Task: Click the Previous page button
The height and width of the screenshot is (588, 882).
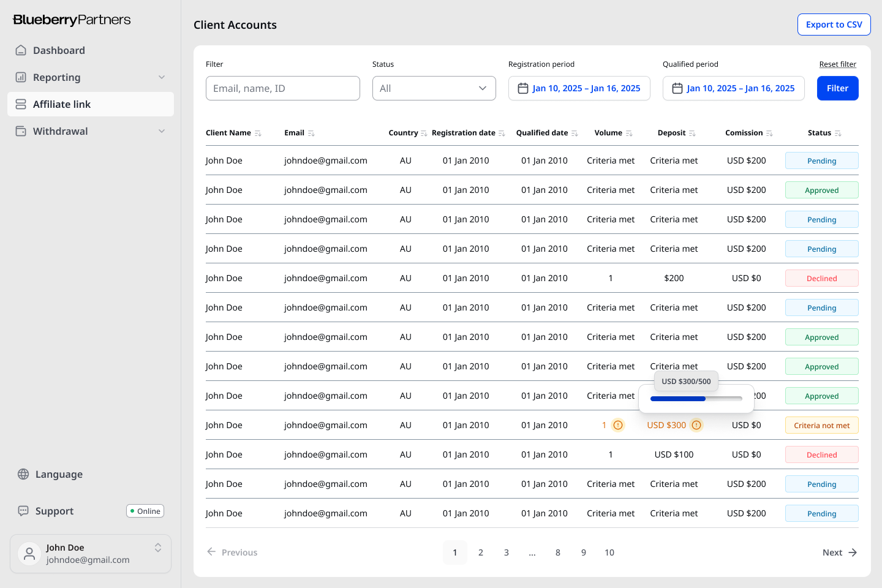Action: [232, 552]
